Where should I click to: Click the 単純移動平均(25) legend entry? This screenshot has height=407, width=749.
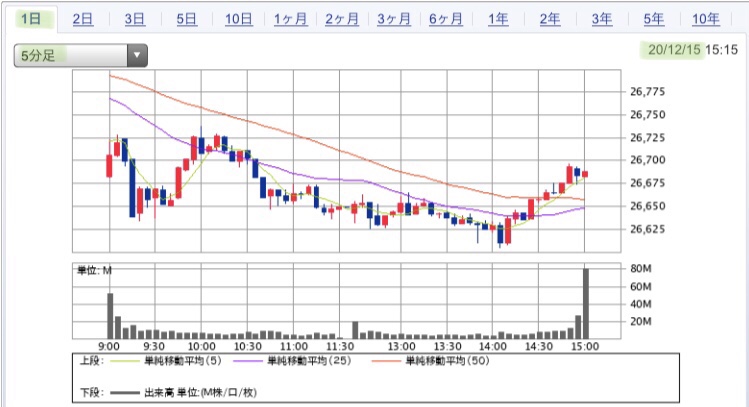309,361
